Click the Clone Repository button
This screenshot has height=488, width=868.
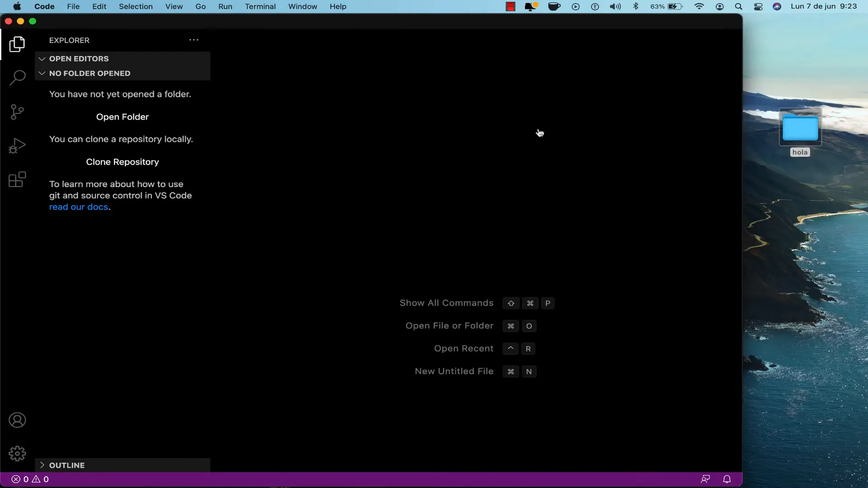123,162
